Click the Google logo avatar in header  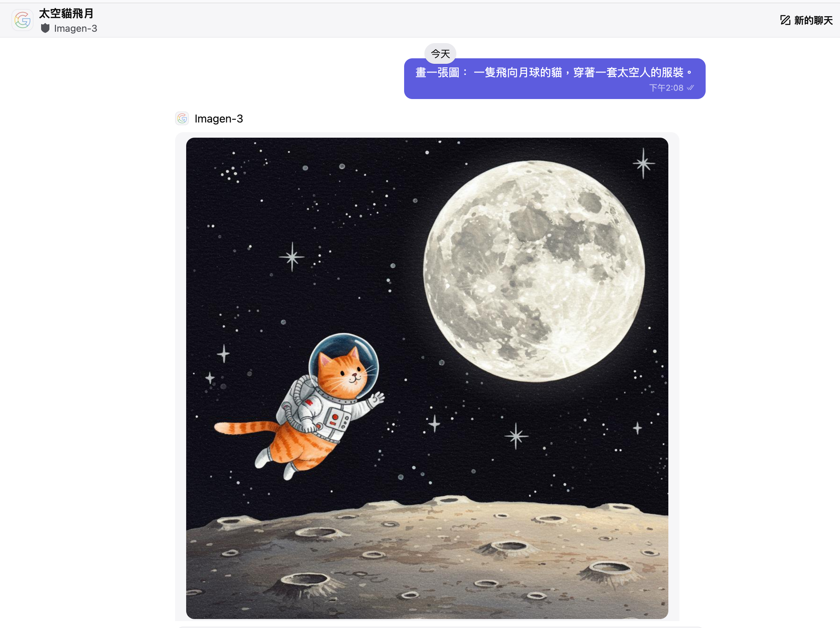point(22,20)
